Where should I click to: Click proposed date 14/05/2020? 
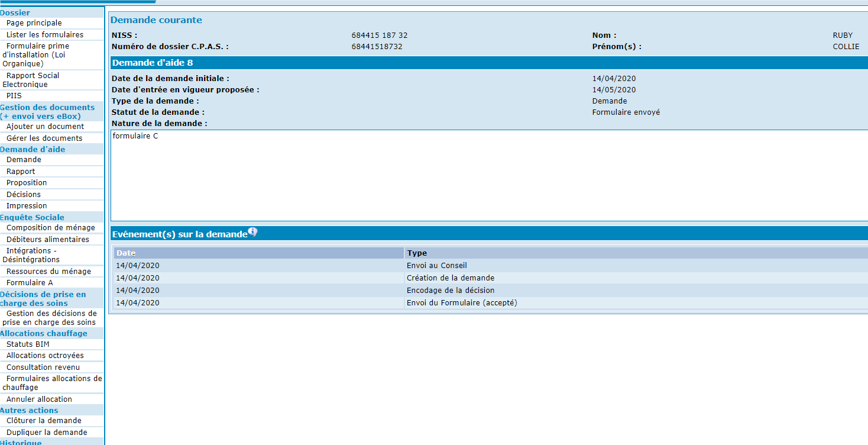pyautogui.click(x=614, y=90)
